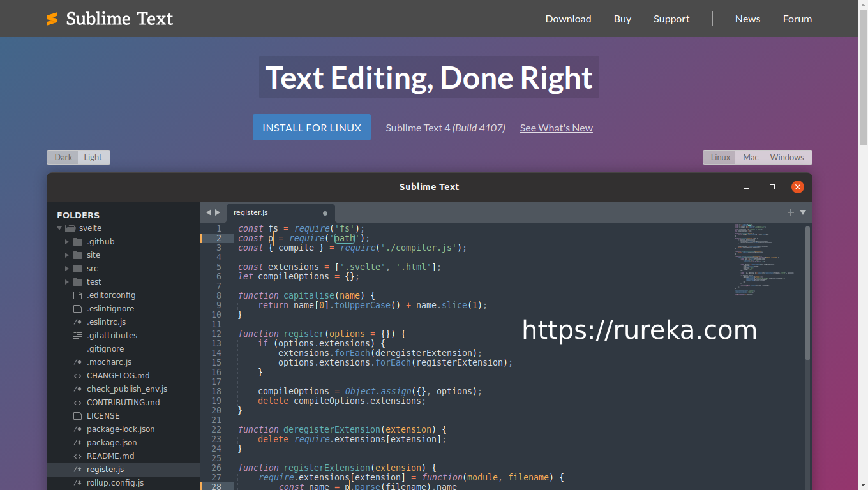Image resolution: width=868 pixels, height=490 pixels.
Task: Click the Install for Linux button
Action: pos(311,128)
